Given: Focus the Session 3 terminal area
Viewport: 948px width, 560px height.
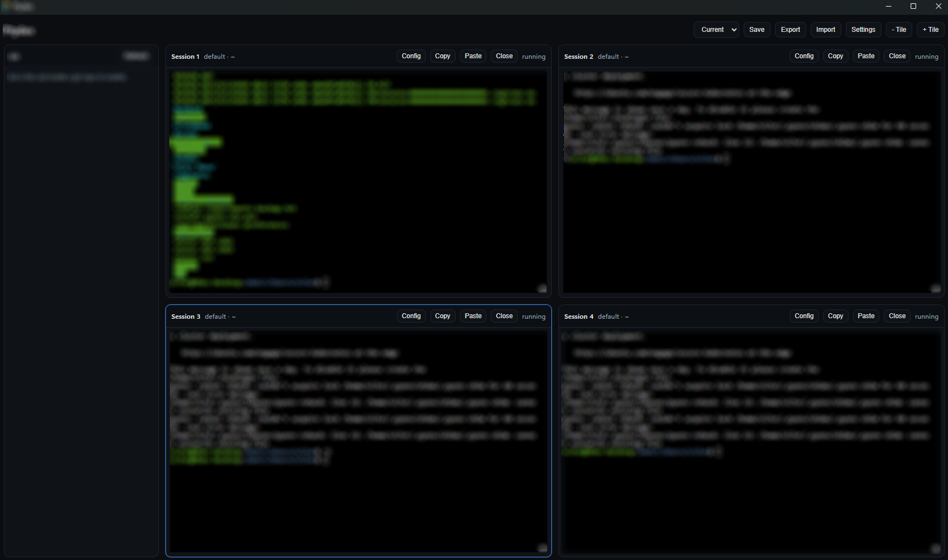Looking at the screenshot, I should click(358, 442).
